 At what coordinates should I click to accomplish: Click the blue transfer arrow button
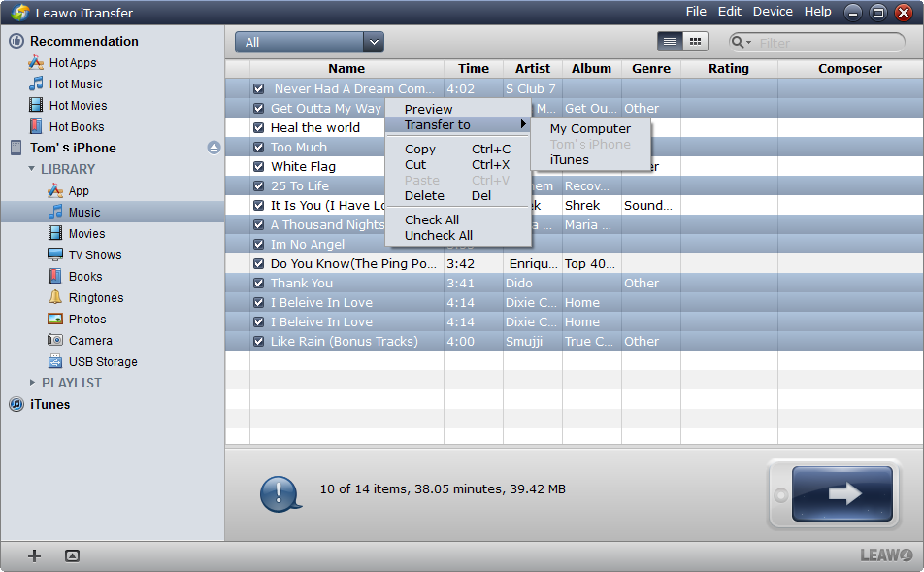(842, 493)
